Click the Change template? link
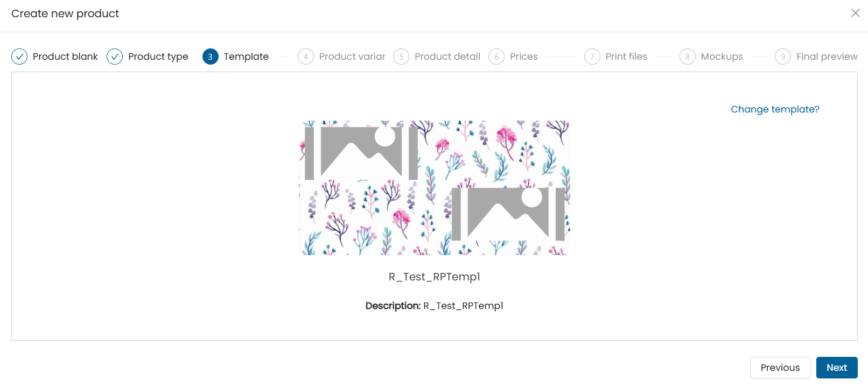Screen dimensions: 868x387 (x=775, y=109)
